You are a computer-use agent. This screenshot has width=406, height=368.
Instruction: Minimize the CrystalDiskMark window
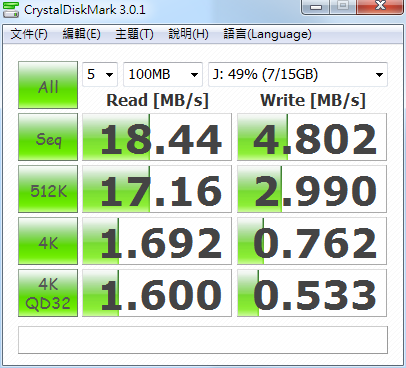point(316,6)
